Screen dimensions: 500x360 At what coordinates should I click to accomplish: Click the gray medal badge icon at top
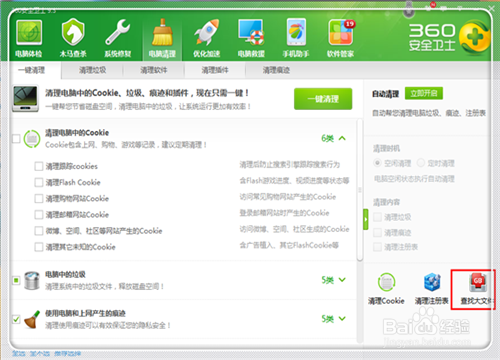(x=409, y=9)
